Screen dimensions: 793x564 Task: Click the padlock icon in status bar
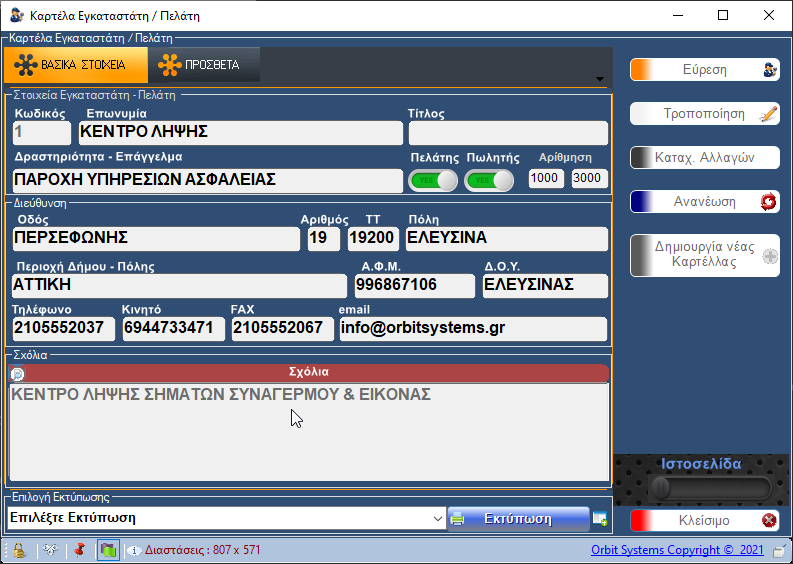(18, 550)
